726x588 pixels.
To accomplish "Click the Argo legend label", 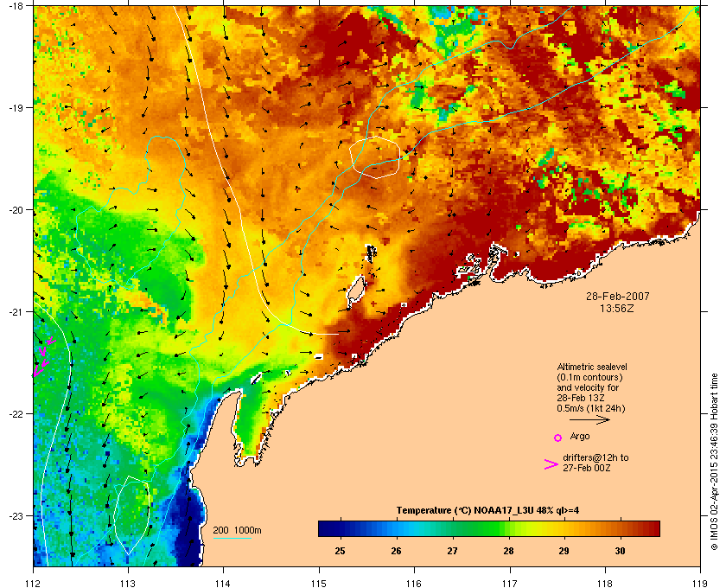I will coord(580,437).
